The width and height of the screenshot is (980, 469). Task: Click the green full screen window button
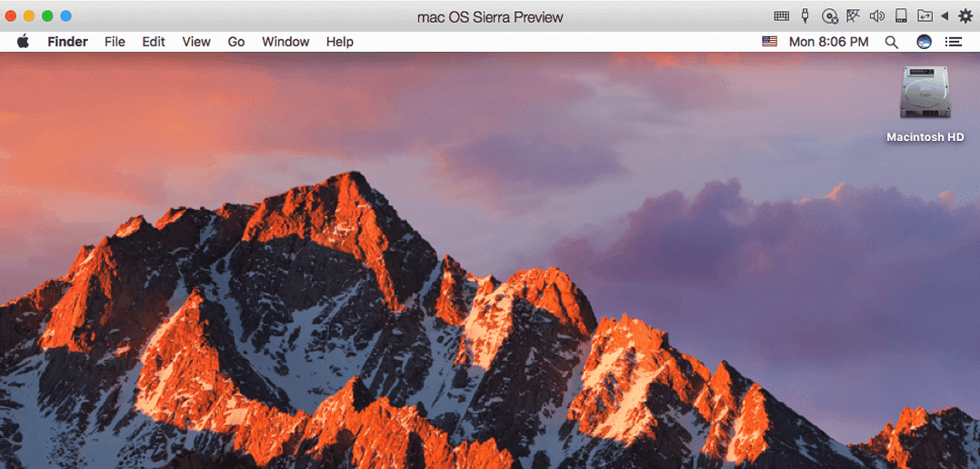point(47,16)
